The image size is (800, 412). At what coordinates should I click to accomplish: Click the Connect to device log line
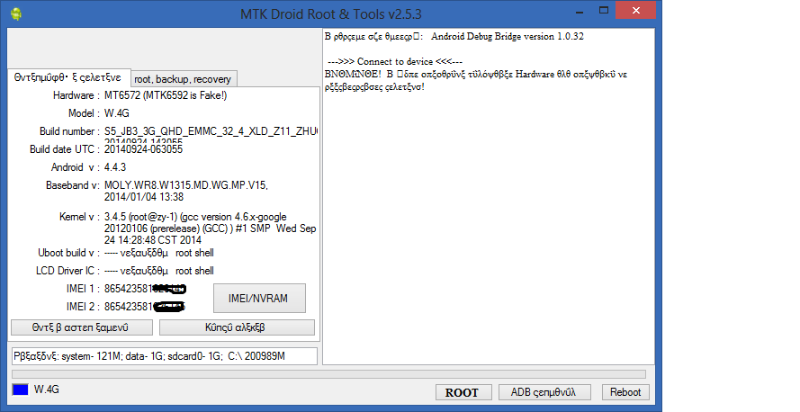click(x=395, y=61)
